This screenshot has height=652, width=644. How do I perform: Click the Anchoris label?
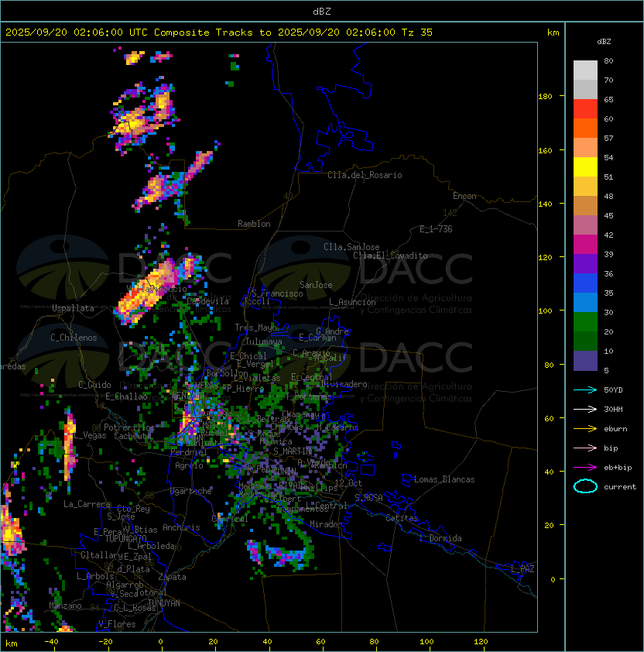[181, 527]
